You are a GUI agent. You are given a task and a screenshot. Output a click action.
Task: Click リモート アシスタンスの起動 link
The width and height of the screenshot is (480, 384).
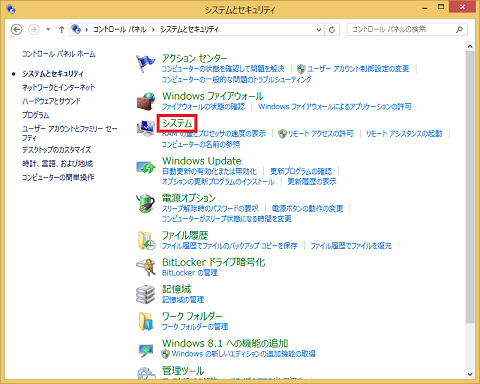coord(404,134)
